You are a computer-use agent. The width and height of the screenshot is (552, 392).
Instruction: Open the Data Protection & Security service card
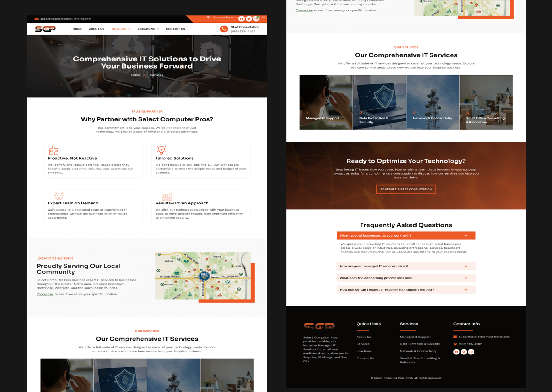379,102
